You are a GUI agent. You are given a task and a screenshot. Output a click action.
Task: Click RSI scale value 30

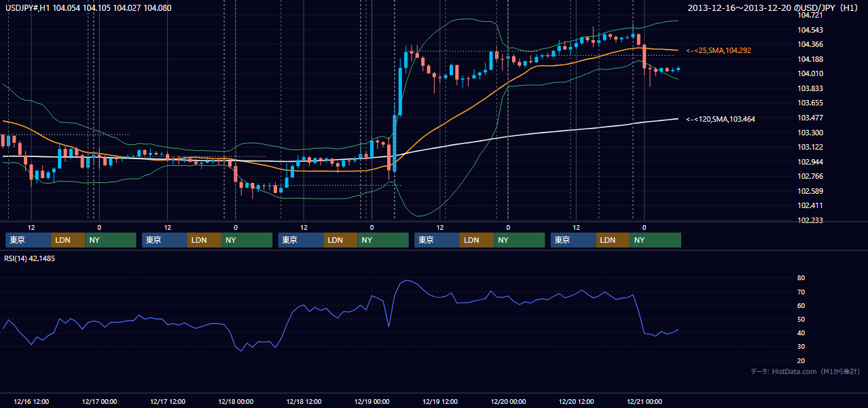801,347
